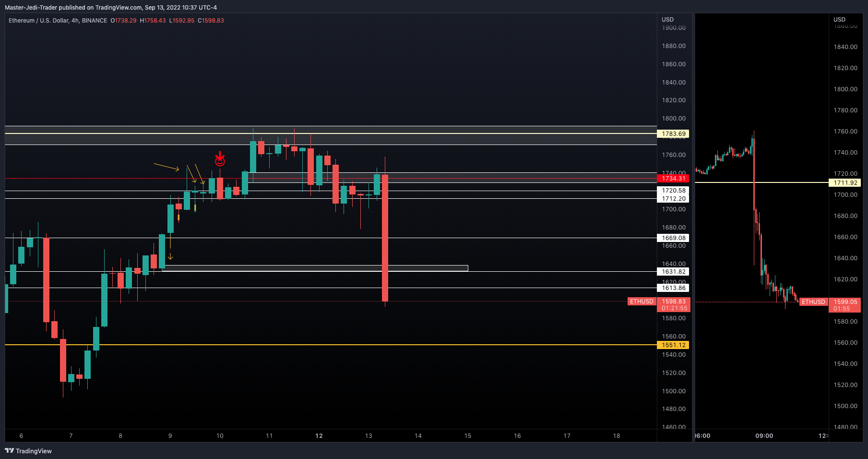Click the L1592.95 low value
This screenshot has width=868, height=459.
182,21
